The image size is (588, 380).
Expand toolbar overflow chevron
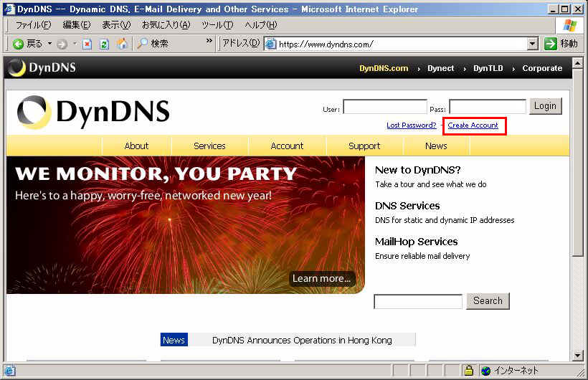pos(209,41)
